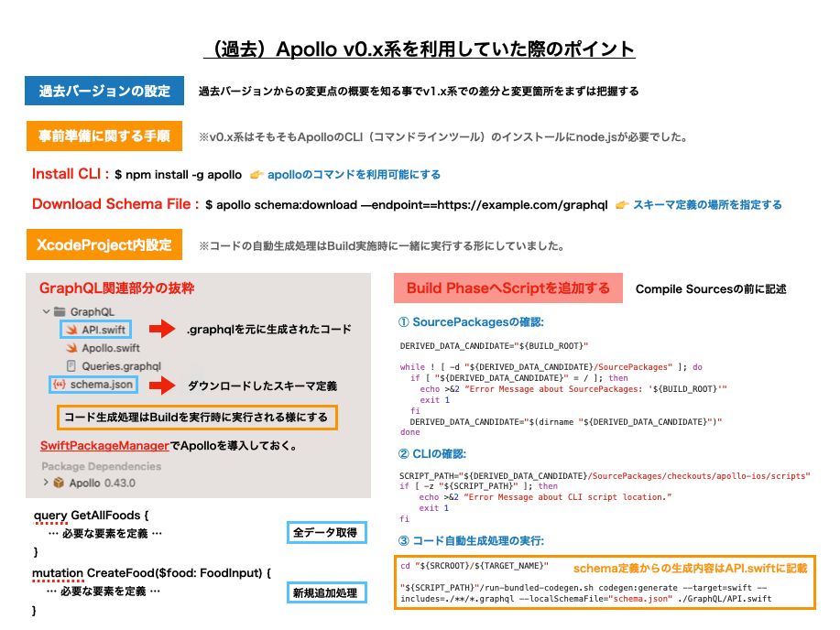Click the pointing hand emoji after npm install command
This screenshot has height=630, width=840.
tap(256, 175)
